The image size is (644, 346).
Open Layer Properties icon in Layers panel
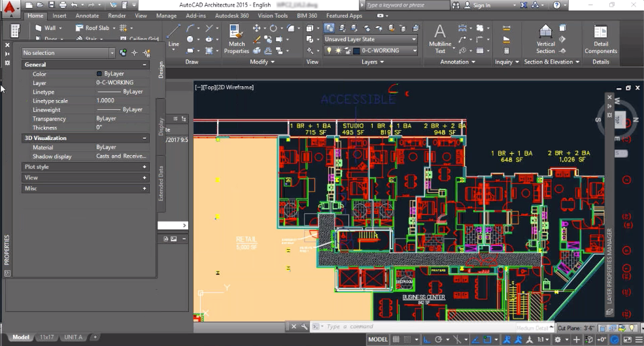[330, 28]
